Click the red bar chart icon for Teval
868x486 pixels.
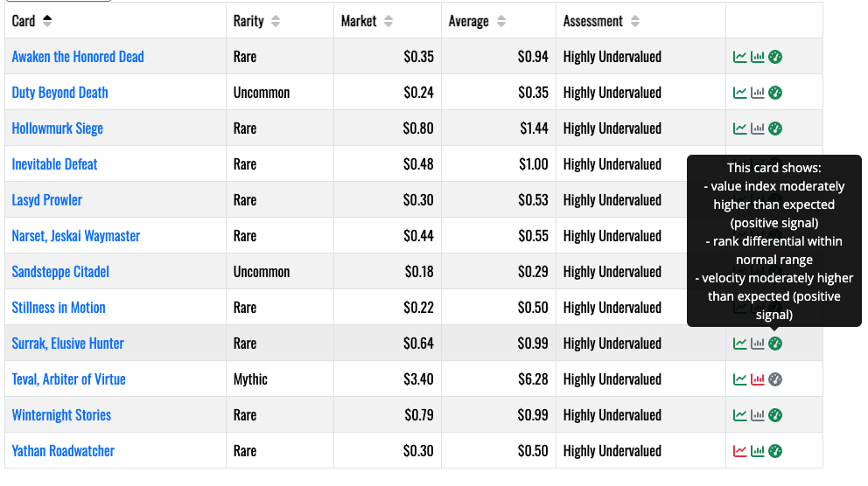758,379
